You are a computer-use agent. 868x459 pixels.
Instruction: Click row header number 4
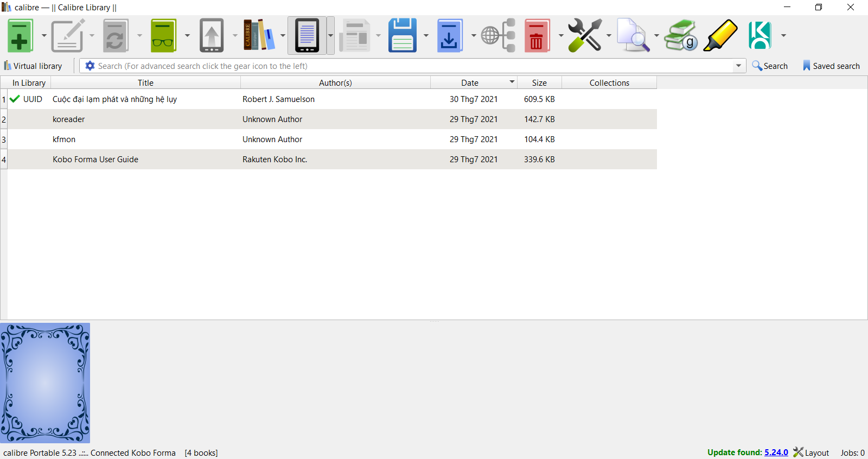(4, 159)
